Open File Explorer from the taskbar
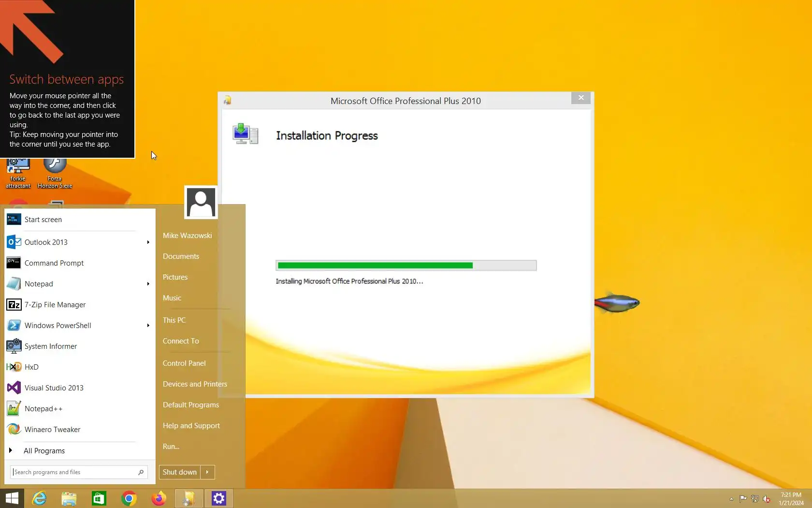 pos(69,498)
